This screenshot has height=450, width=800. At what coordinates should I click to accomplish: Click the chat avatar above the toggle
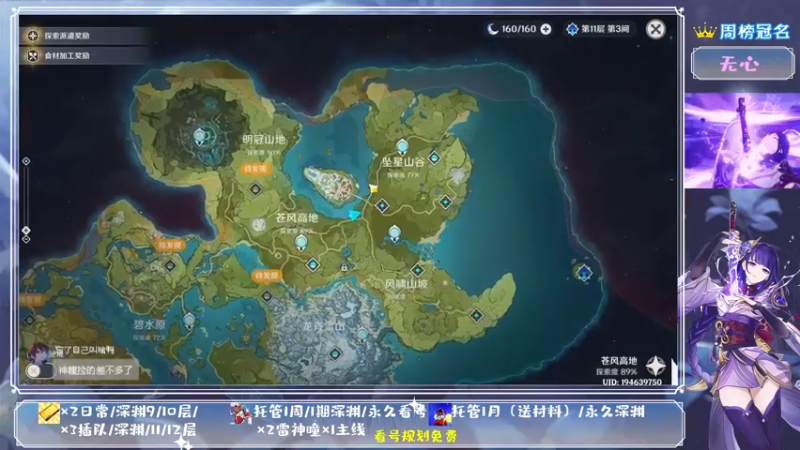38,352
